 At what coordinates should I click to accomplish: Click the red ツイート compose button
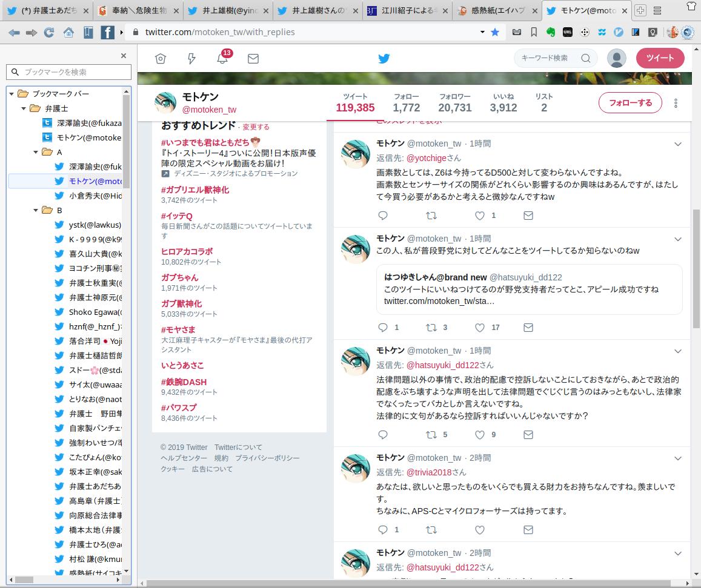point(660,58)
